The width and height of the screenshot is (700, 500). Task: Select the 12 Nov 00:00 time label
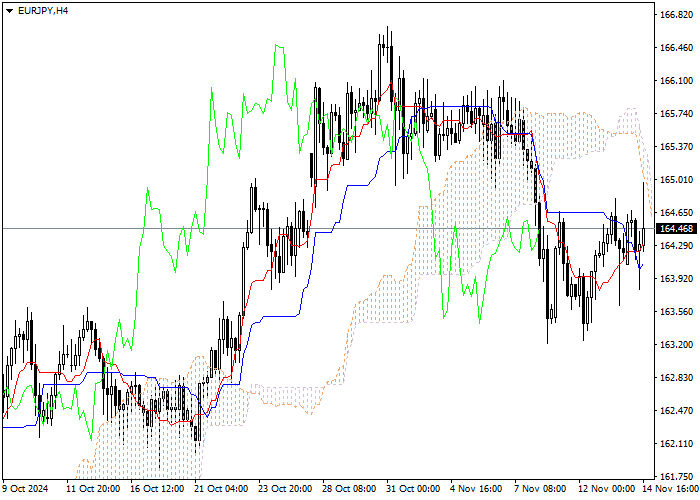[x=606, y=488]
